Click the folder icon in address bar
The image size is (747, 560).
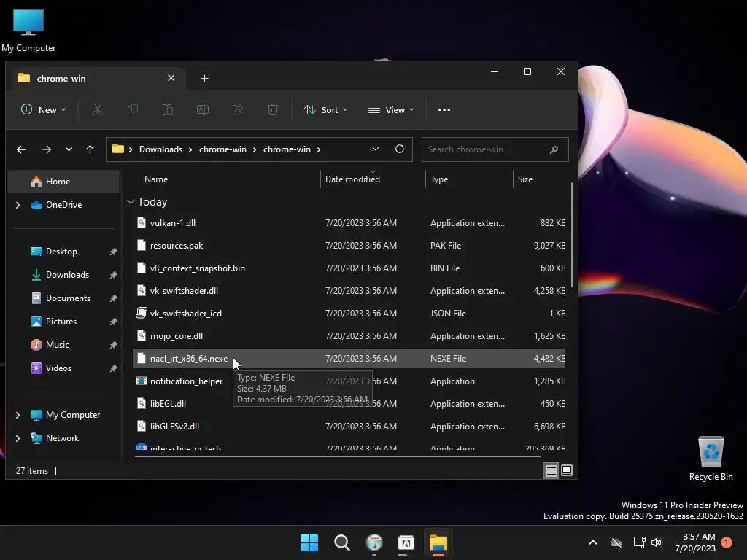tap(118, 149)
